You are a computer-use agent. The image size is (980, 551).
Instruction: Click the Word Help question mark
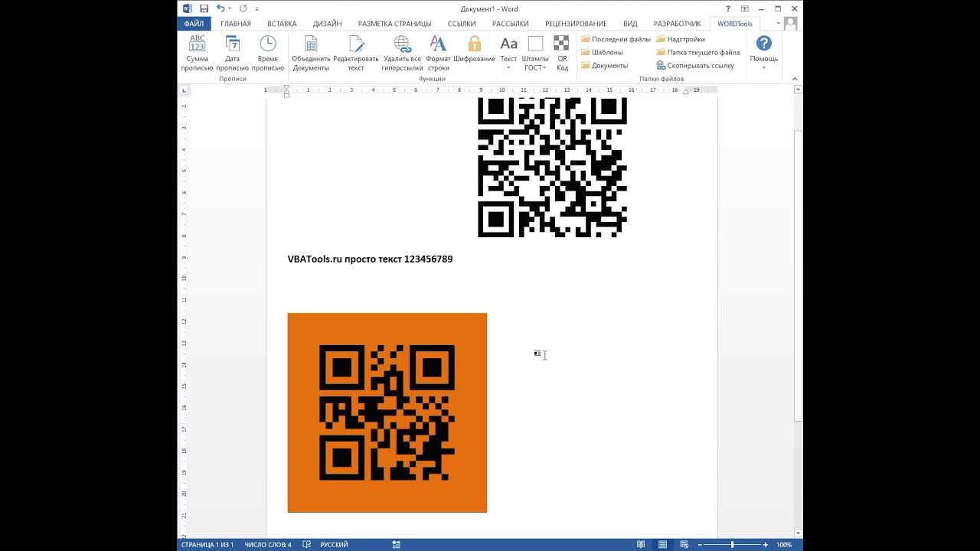tap(728, 8)
